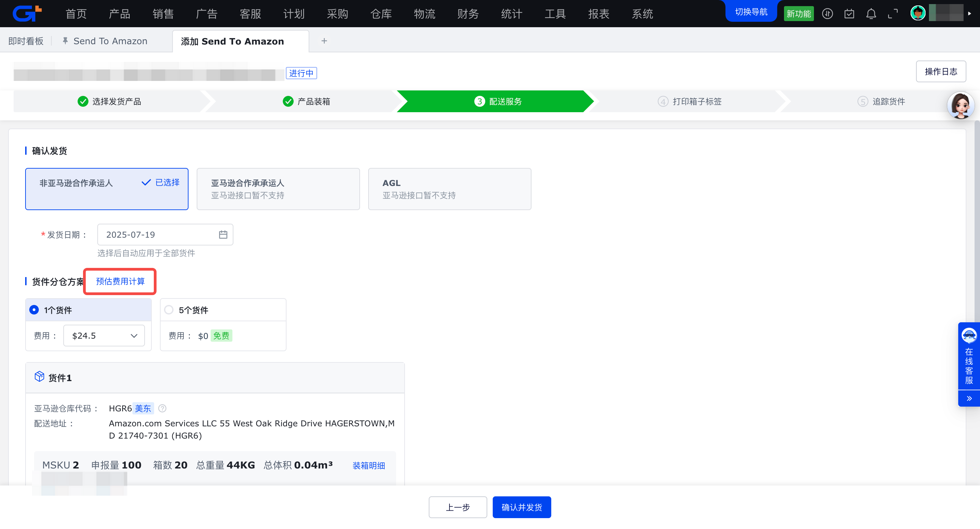Click the 美东 region tag
The height and width of the screenshot is (529, 980).
tap(143, 409)
